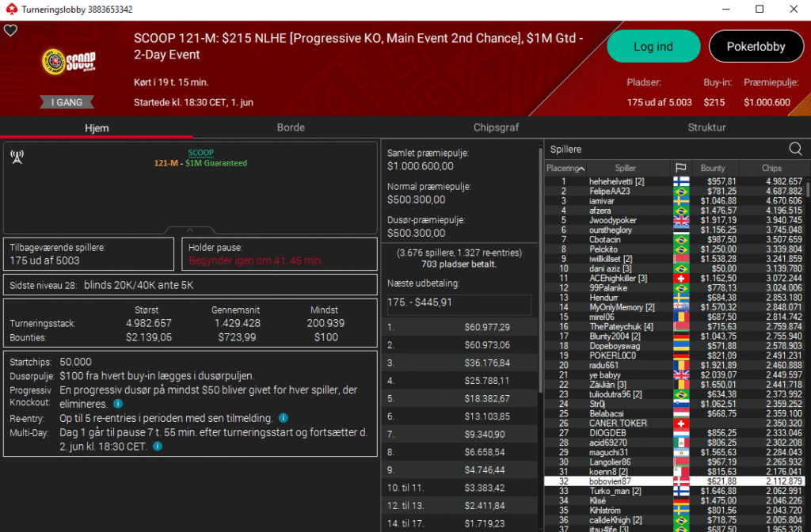Toggle sort order on Placering column
Image resolution: width=811 pixels, height=532 pixels.
[x=565, y=168]
